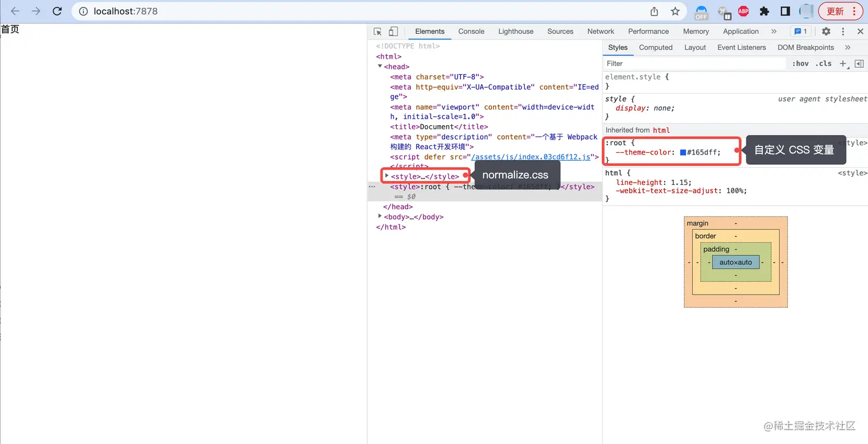Expand the collapsed style element node
The width and height of the screenshot is (868, 444).
[386, 176]
